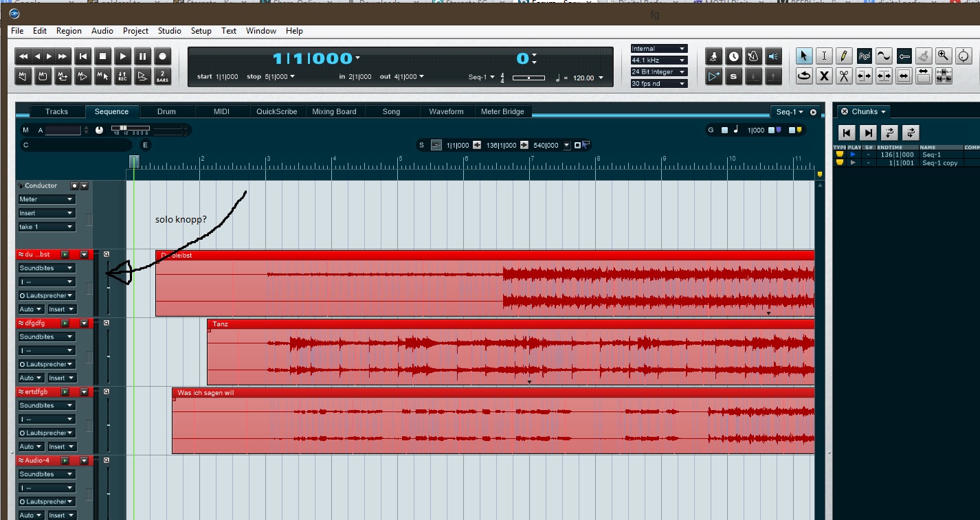
Task: Toggle the Wait clock button
Action: (734, 56)
